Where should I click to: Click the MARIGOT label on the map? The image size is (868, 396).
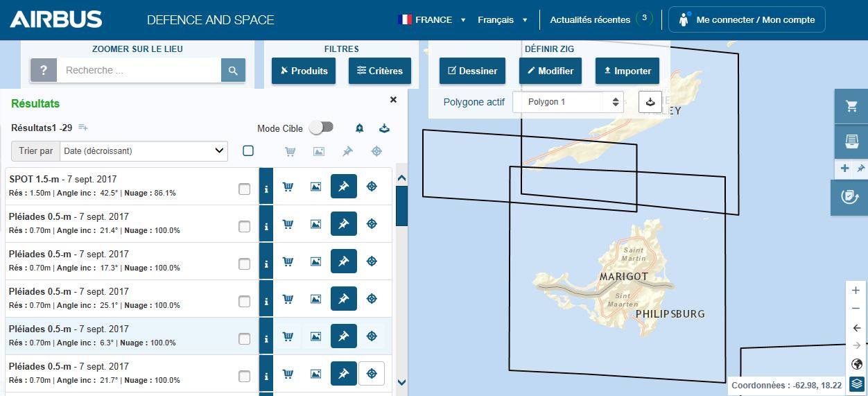(x=623, y=277)
